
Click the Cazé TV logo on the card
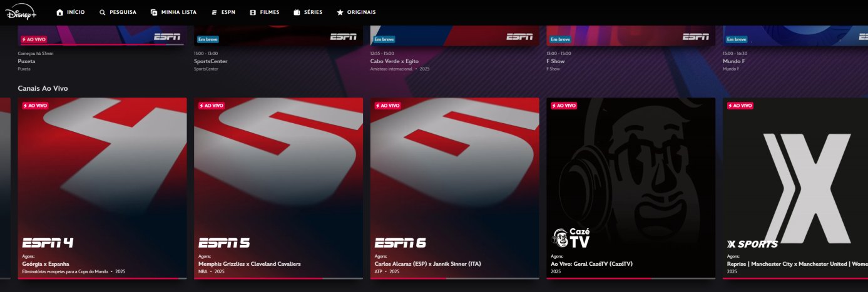click(569, 238)
